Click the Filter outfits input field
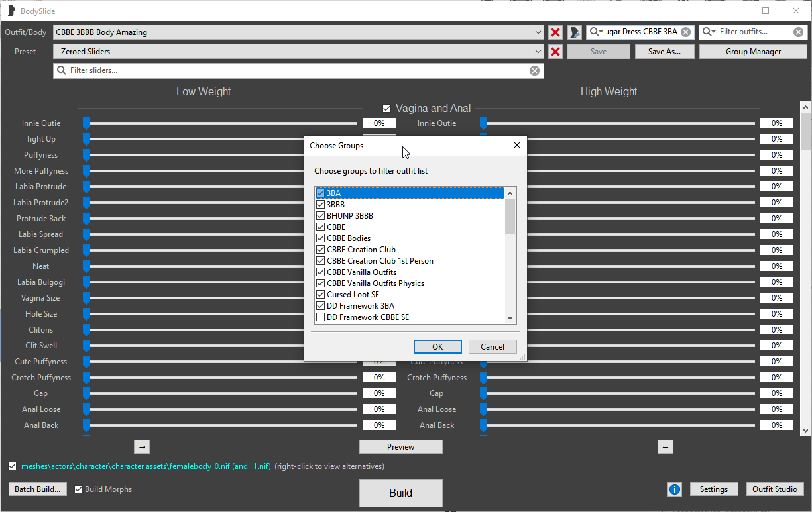812x512 pixels. pos(754,32)
